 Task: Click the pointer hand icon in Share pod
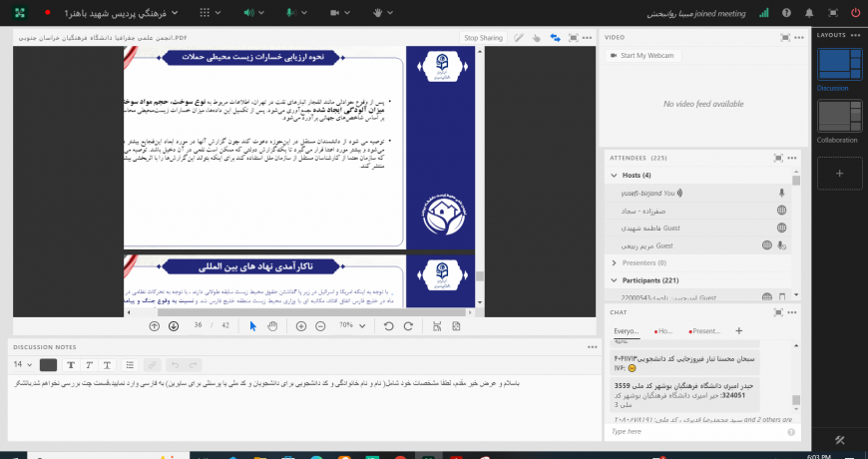pyautogui.click(x=536, y=38)
